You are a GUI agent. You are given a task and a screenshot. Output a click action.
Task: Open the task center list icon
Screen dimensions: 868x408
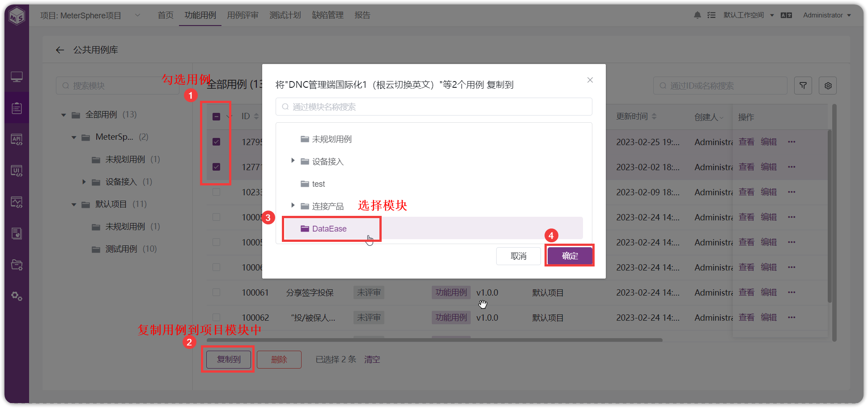[711, 15]
